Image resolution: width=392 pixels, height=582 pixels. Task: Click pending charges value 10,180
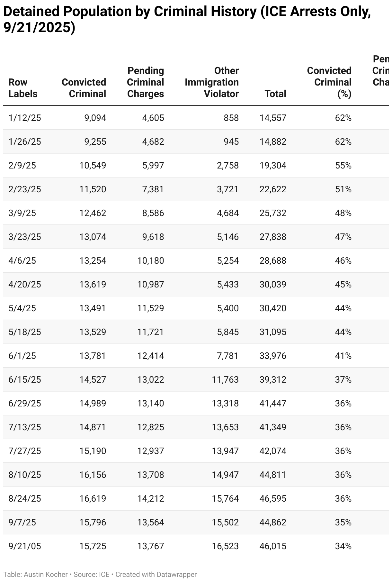pos(151,261)
